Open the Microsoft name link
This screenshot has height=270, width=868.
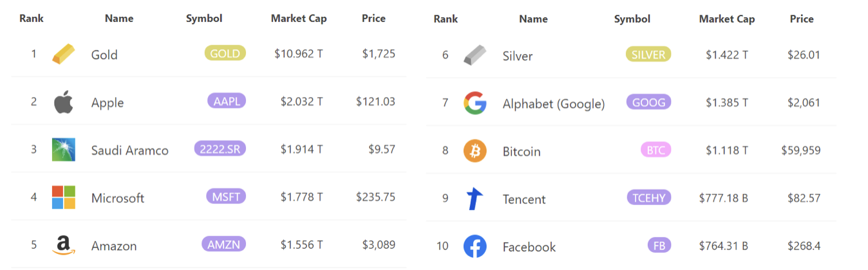(x=118, y=198)
